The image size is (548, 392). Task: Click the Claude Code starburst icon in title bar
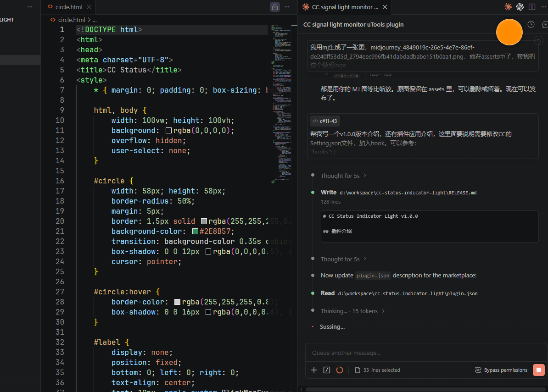tap(508, 7)
